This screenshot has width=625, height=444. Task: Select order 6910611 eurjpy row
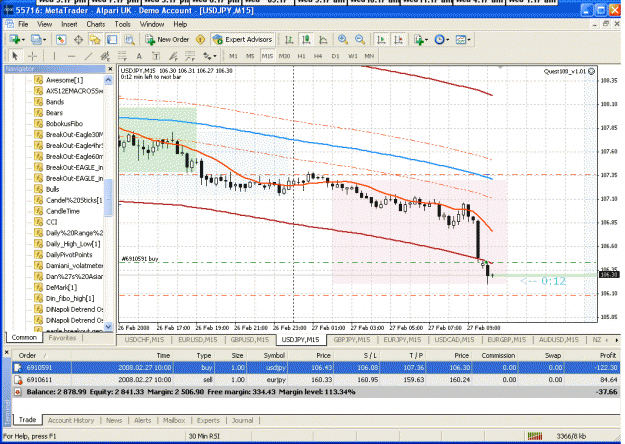316,380
